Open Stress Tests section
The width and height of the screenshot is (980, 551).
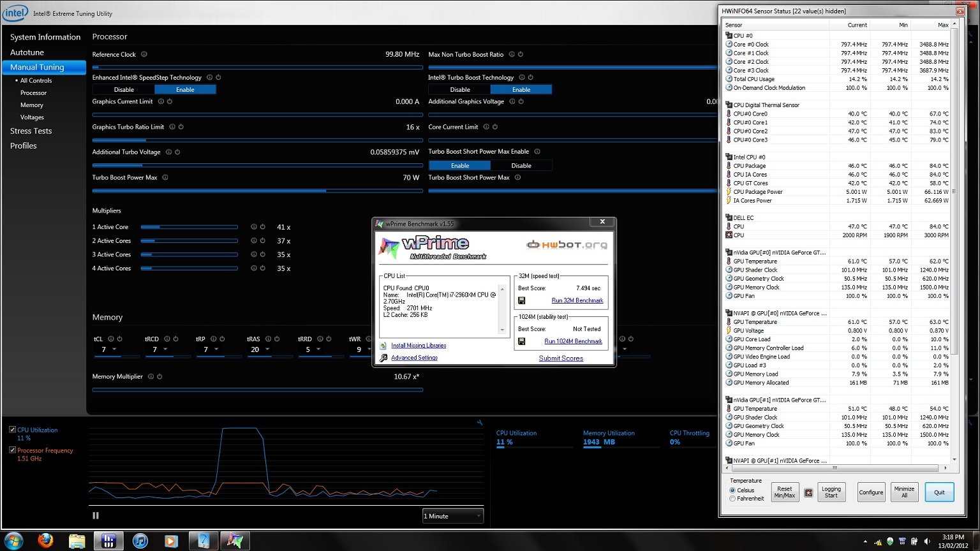pyautogui.click(x=31, y=131)
